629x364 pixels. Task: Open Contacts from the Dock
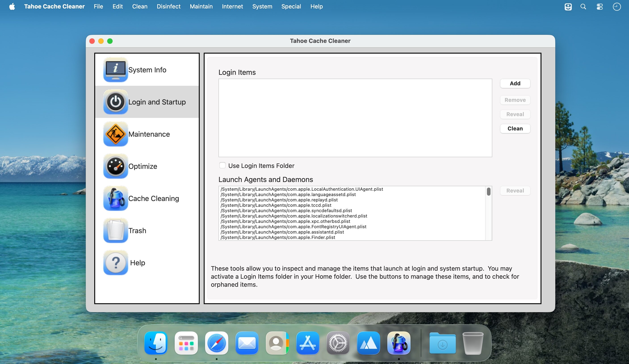click(x=277, y=343)
